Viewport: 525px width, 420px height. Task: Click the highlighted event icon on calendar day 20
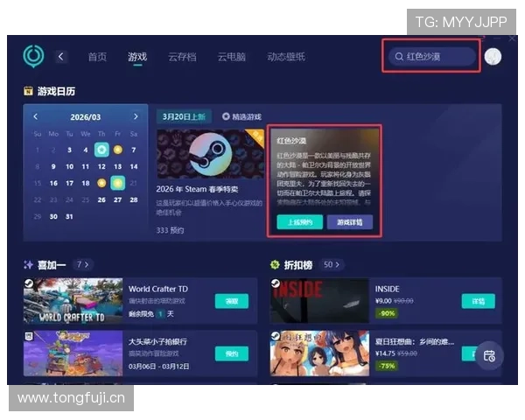117,183
